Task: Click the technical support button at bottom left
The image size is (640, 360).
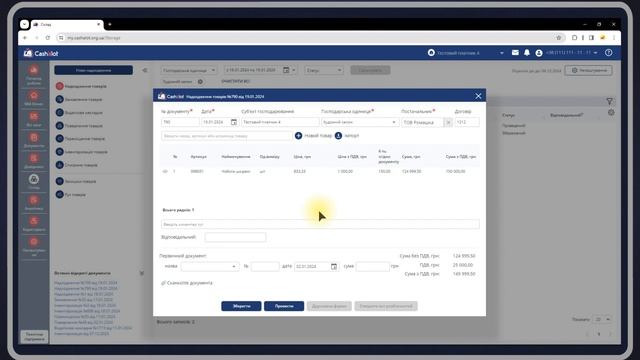Action: [34, 337]
